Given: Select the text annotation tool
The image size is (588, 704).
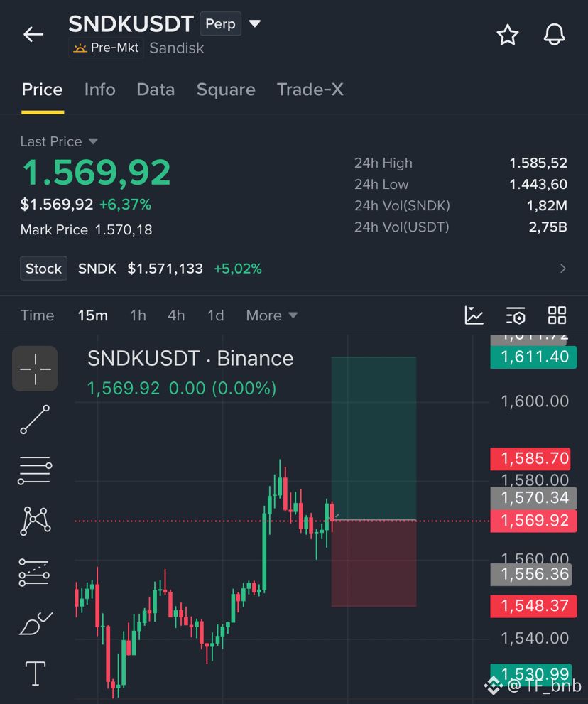Looking at the screenshot, I should 35,673.
